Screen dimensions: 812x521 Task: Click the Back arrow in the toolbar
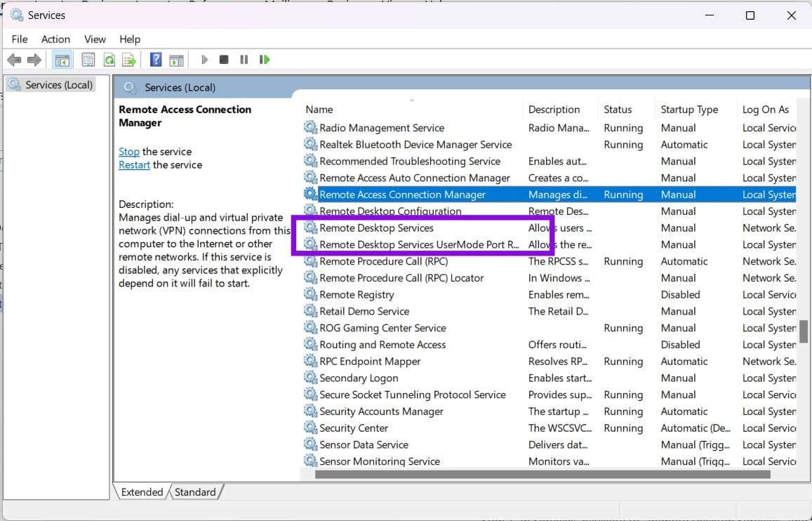(x=14, y=60)
